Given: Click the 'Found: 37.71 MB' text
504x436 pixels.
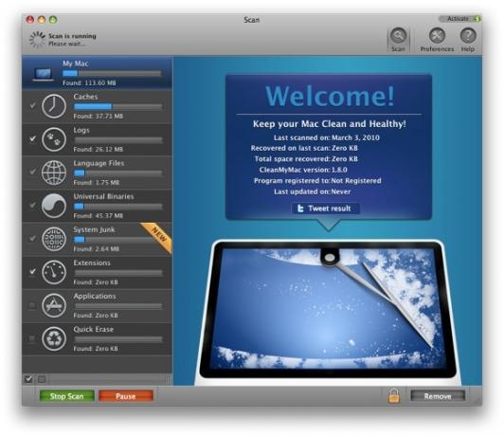Looking at the screenshot, I should tap(98, 116).
